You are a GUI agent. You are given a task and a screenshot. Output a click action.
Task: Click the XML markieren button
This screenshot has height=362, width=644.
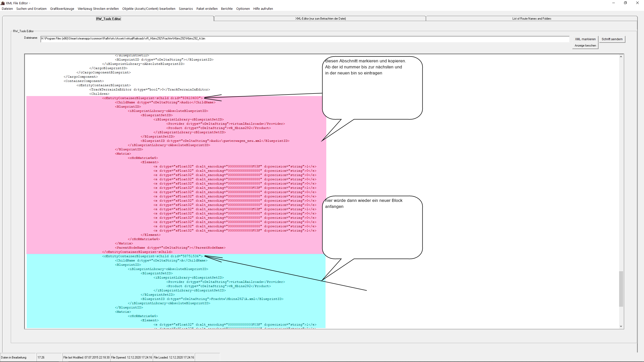[585, 39]
